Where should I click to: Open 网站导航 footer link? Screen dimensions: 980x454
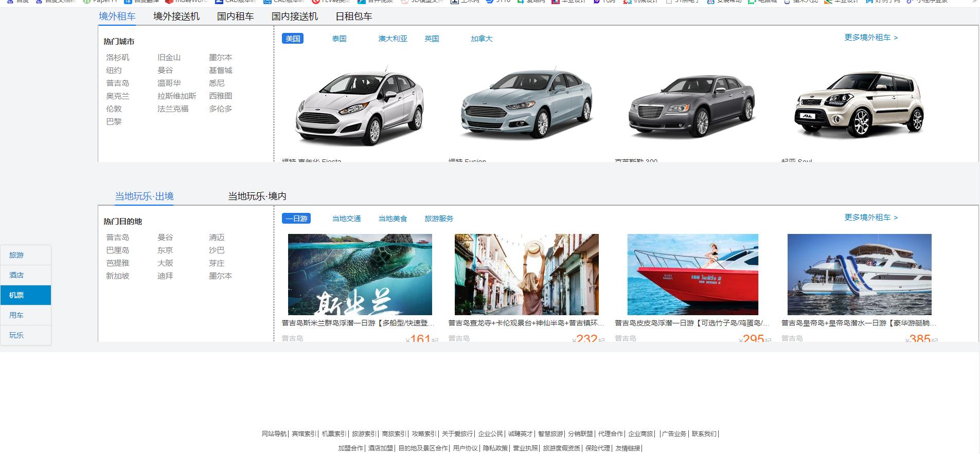coord(274,434)
